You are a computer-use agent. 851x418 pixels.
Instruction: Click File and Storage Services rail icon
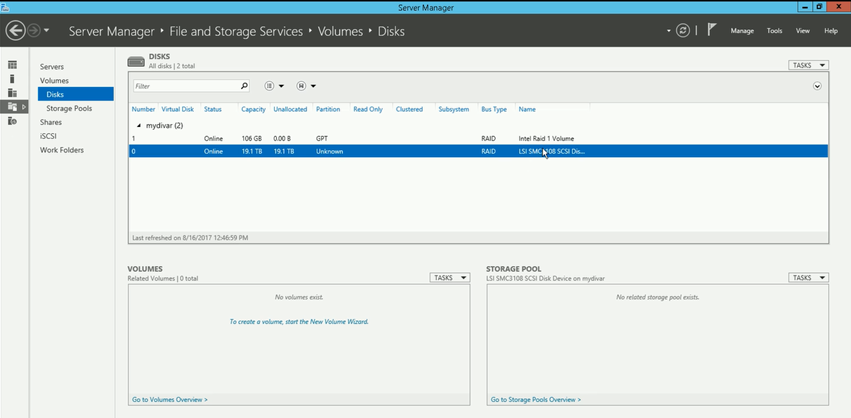pyautogui.click(x=12, y=107)
